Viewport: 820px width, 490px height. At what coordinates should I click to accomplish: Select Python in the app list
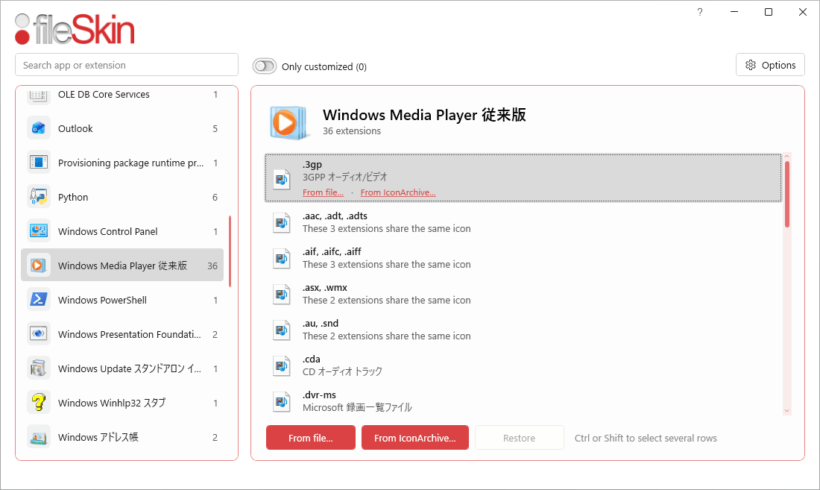(x=122, y=197)
